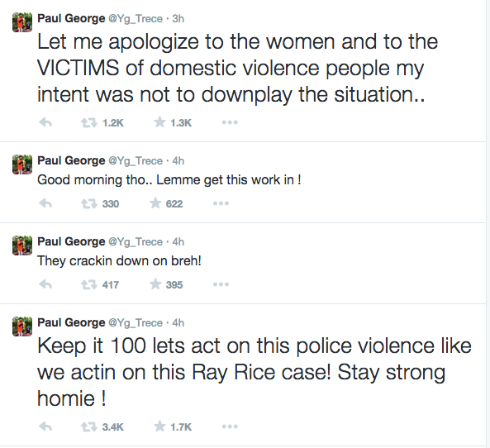
Task: Retweet 'They crackin down on breh' tweet
Action: [89, 285]
